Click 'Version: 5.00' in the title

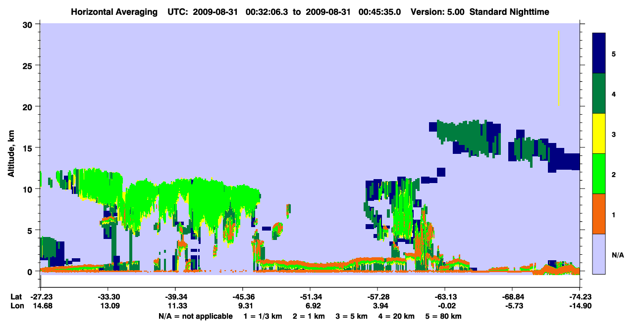click(437, 11)
